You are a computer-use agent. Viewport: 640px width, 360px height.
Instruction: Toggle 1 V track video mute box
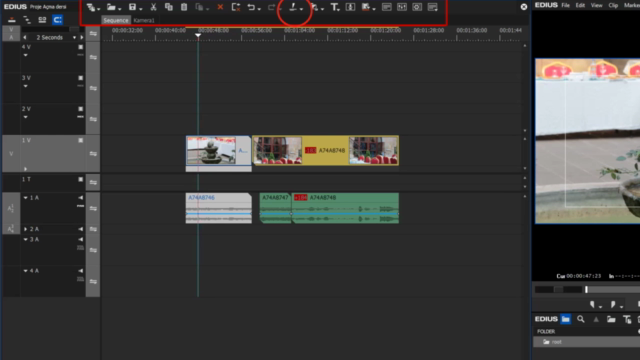[81, 140]
